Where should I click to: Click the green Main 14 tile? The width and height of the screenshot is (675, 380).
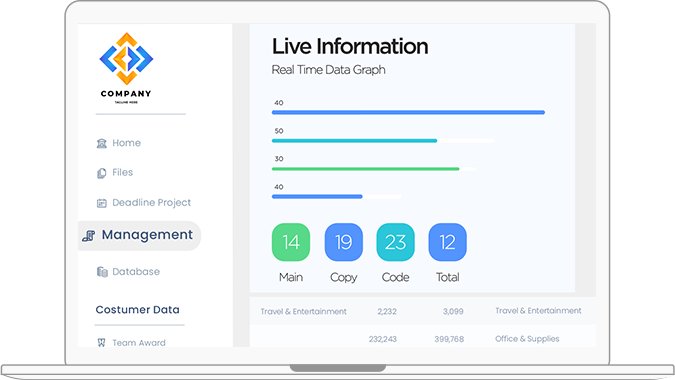tap(291, 242)
